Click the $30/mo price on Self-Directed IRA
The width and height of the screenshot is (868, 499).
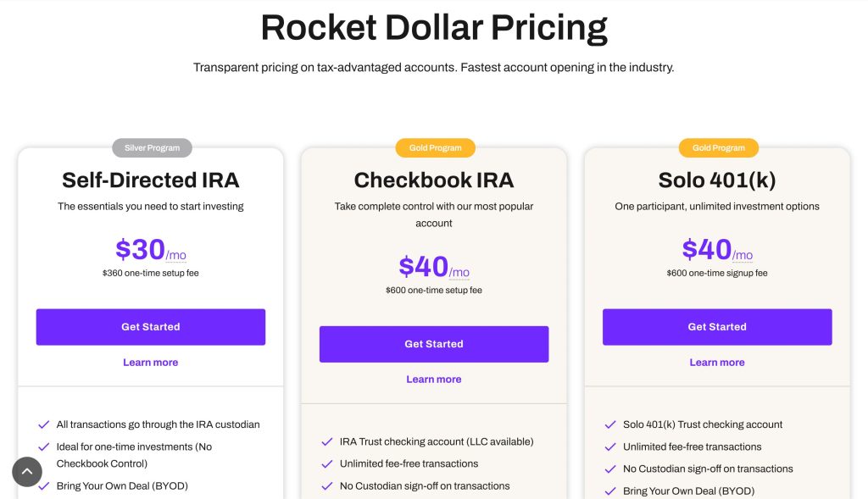point(151,250)
